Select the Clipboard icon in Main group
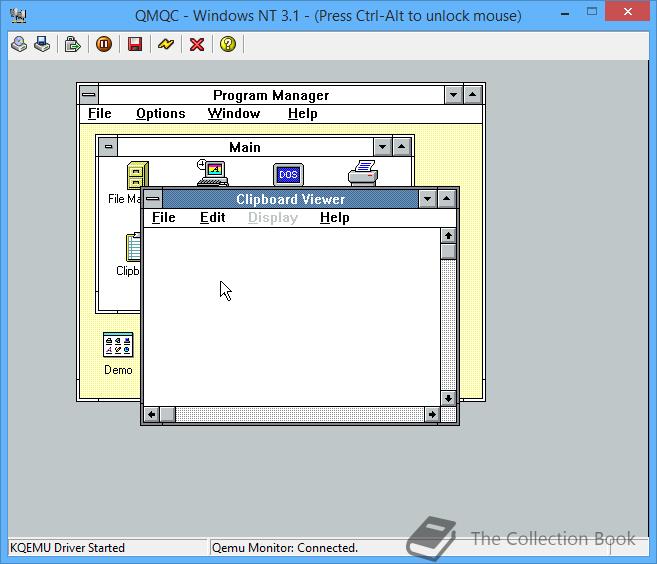The height and width of the screenshot is (564, 657). tap(133, 247)
